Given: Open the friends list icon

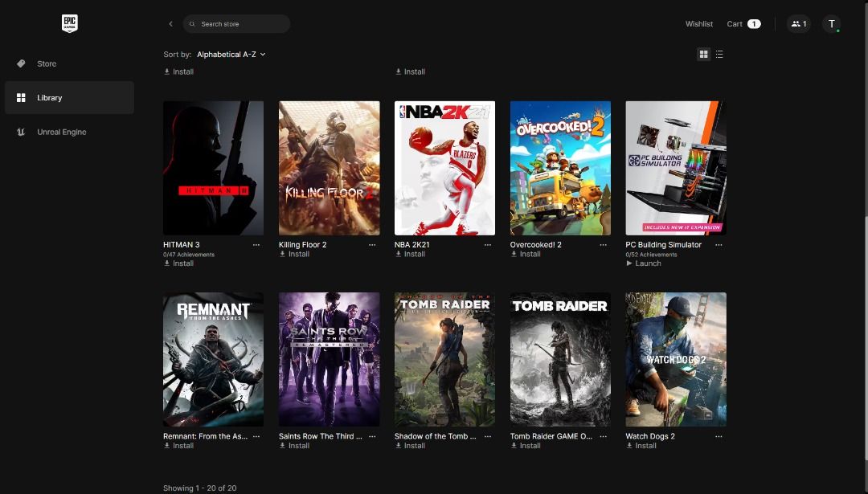Looking at the screenshot, I should tap(798, 24).
